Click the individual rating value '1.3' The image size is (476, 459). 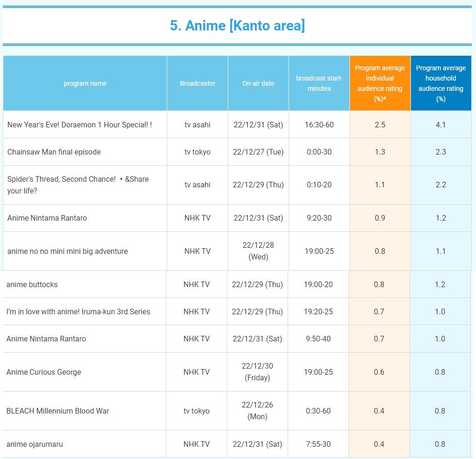pos(380,152)
